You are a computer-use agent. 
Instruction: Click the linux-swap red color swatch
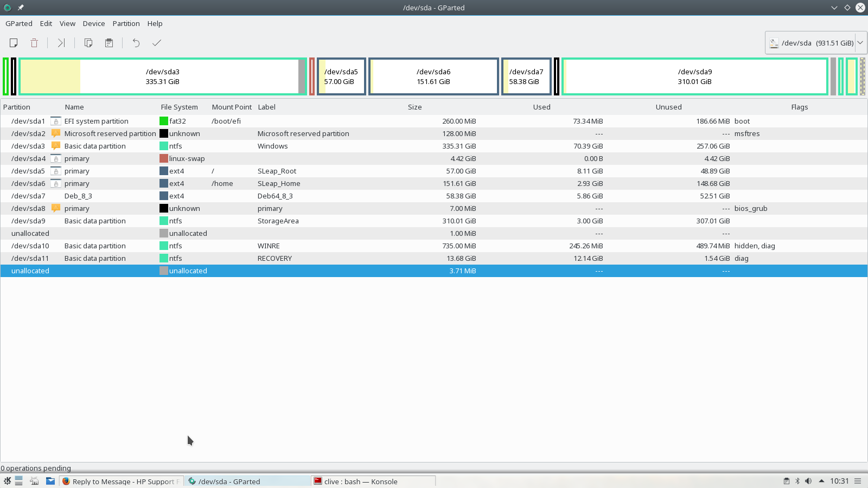[x=163, y=158]
